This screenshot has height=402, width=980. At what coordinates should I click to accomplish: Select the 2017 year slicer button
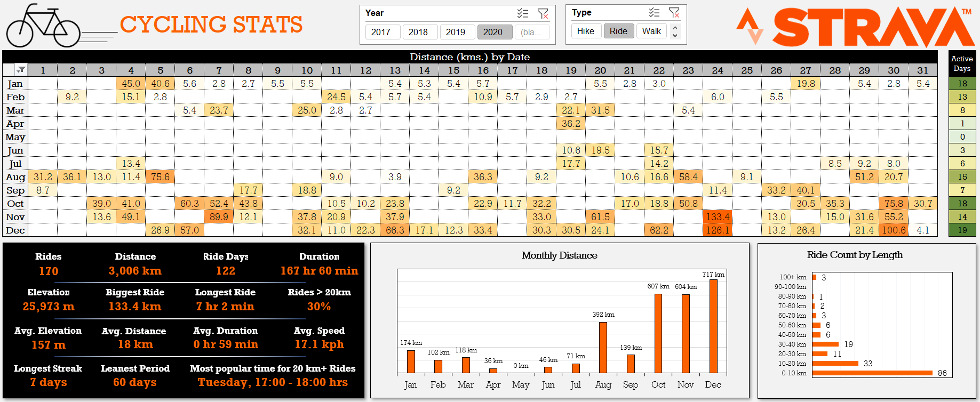[x=383, y=32]
